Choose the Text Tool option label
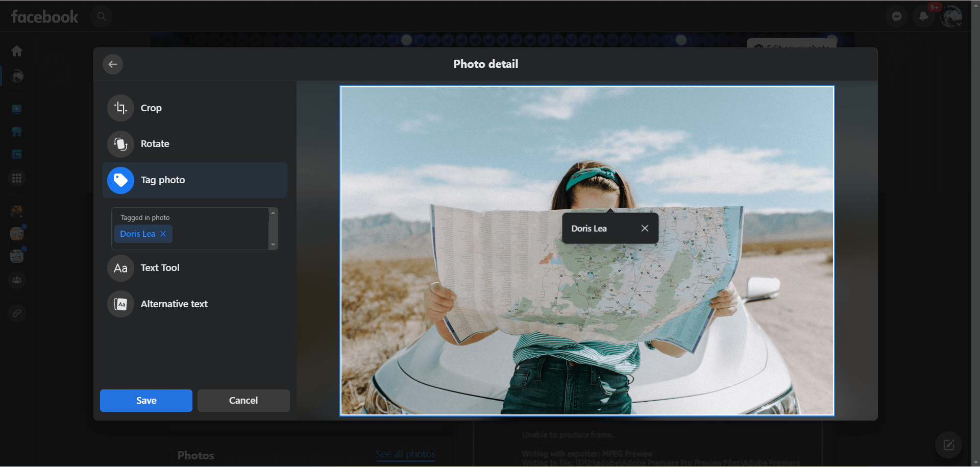Image resolution: width=980 pixels, height=467 pixels. 160,268
